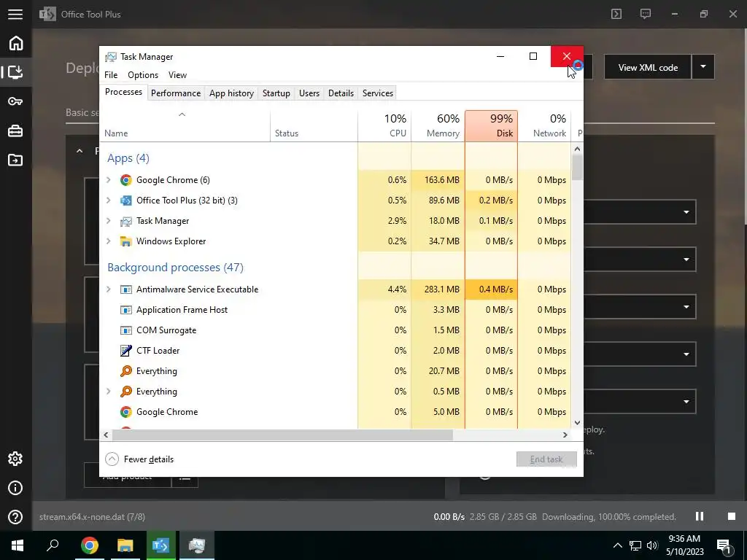Image resolution: width=747 pixels, height=560 pixels.
Task: Open the Toolbox briefcase icon in sidebar
Action: [15, 131]
